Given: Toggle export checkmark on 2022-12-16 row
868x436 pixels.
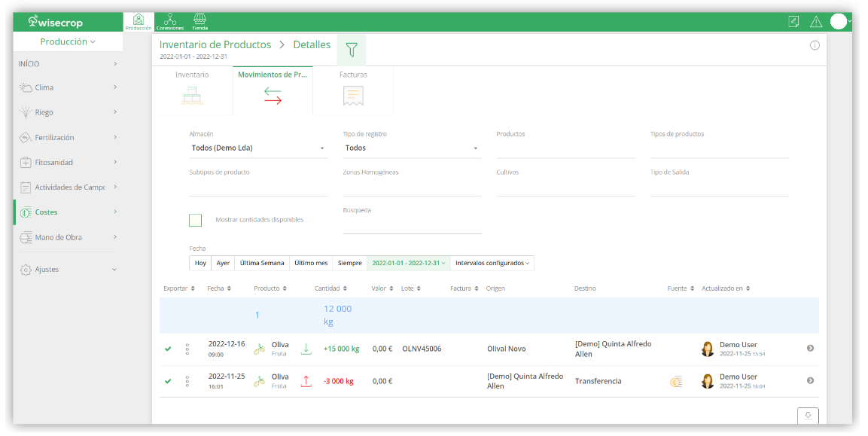Looking at the screenshot, I should [169, 349].
